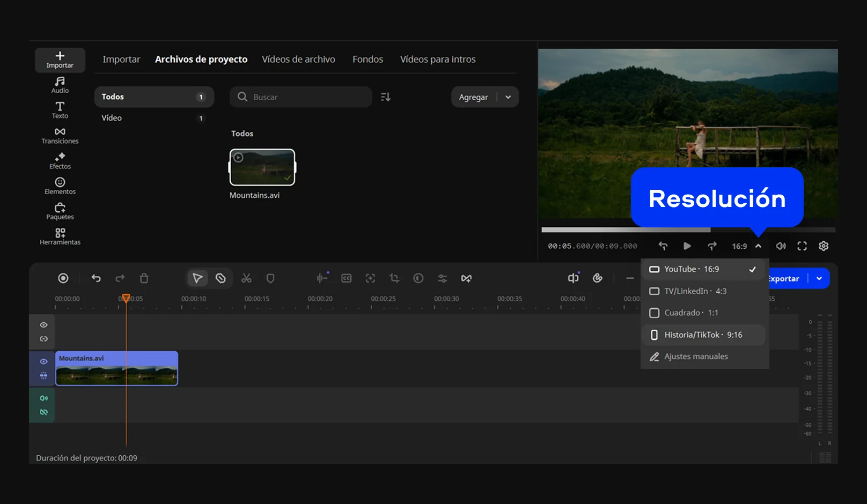This screenshot has height=504, width=867.
Task: Select the Mountains.avi thumbnail
Action: click(x=262, y=167)
